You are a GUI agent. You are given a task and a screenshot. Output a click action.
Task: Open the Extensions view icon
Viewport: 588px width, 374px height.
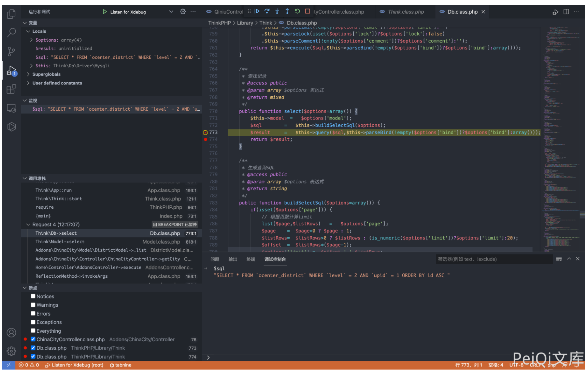[x=11, y=89]
